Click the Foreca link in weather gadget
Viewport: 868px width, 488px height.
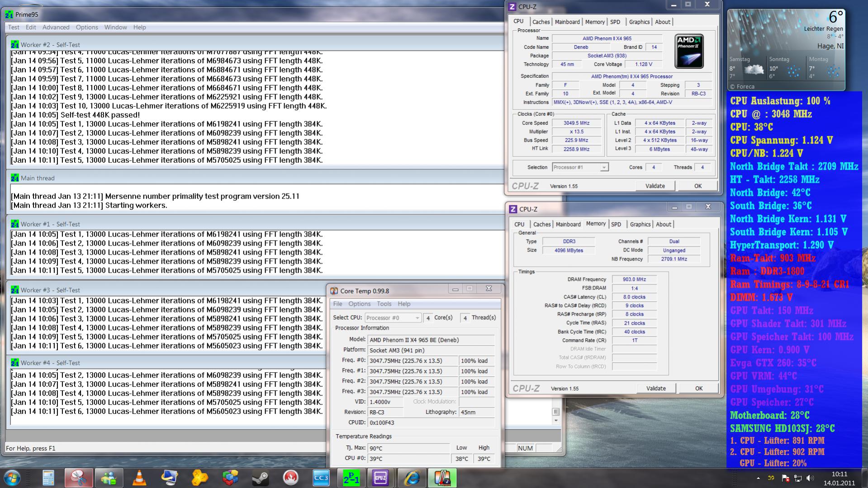tap(742, 86)
